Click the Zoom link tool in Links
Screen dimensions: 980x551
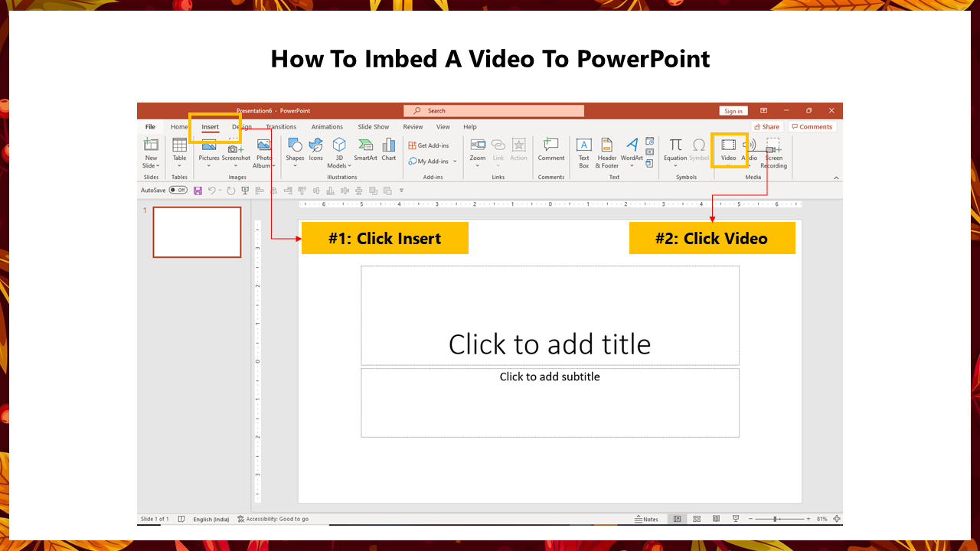pyautogui.click(x=478, y=153)
